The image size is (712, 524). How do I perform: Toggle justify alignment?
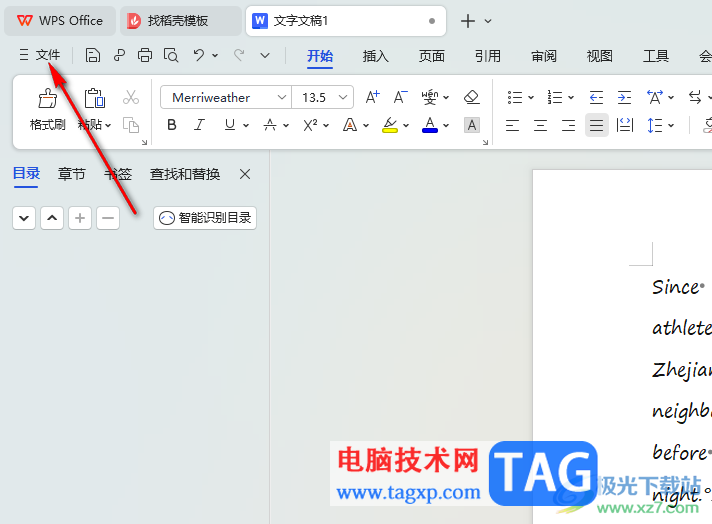pyautogui.click(x=597, y=125)
